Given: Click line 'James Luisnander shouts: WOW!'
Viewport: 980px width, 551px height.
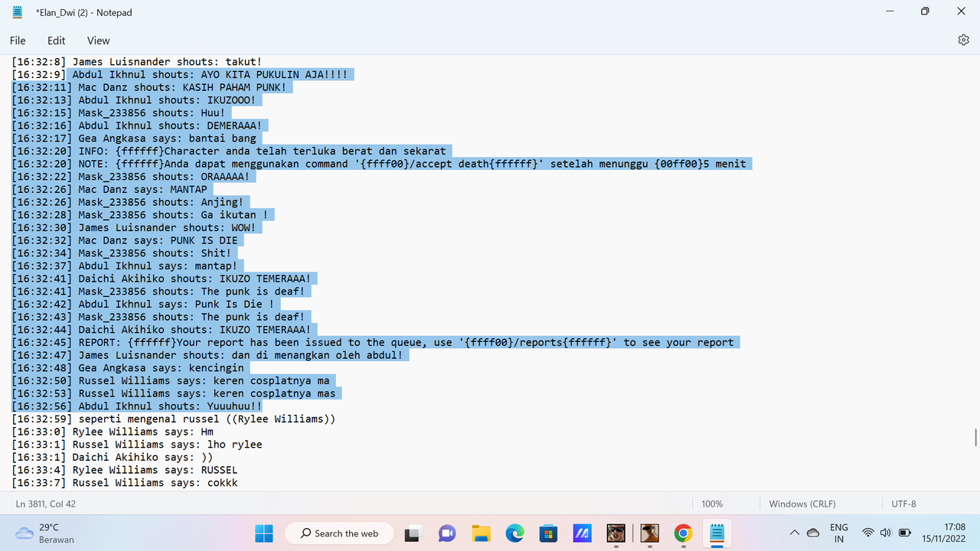Looking at the screenshot, I should [133, 227].
